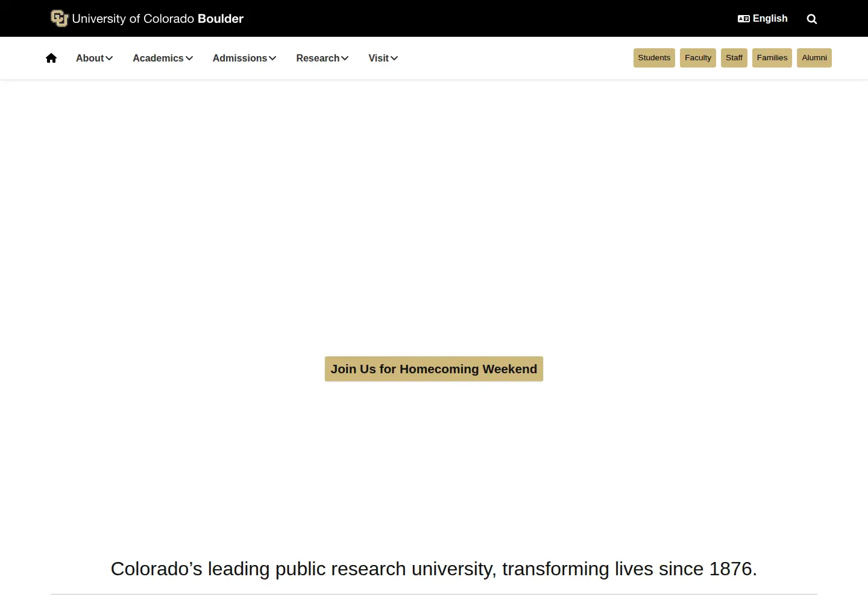This screenshot has width=868, height=603.
Task: Open the English language selector
Action: pyautogui.click(x=763, y=19)
